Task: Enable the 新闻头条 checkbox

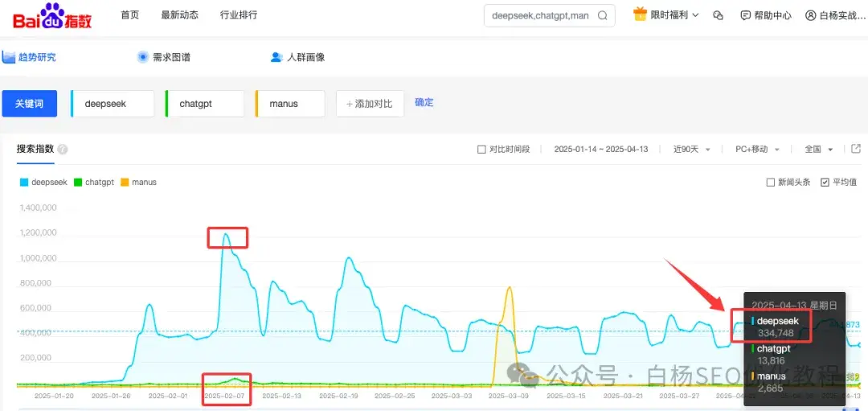Action: click(770, 183)
